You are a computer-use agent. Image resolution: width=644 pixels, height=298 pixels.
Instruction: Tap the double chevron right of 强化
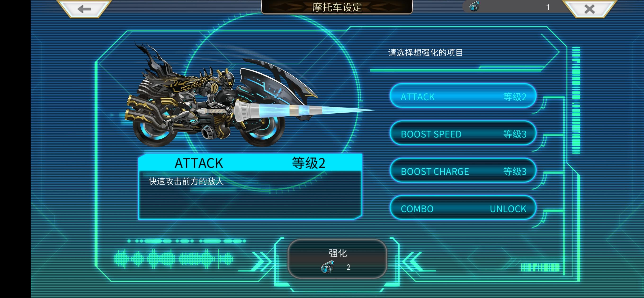412,261
